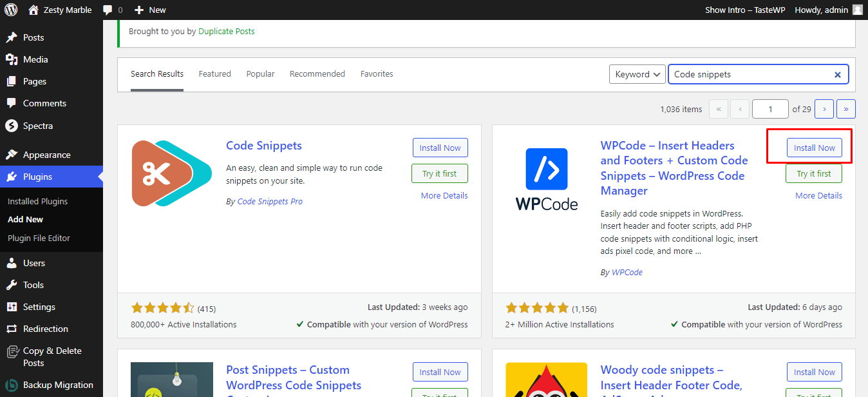Click the Redirection icon in sidebar
This screenshot has width=868, height=397.
pos(12,329)
